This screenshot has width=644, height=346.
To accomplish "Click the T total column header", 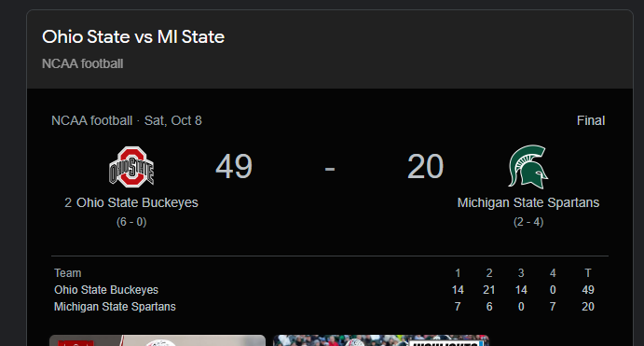I will click(588, 273).
